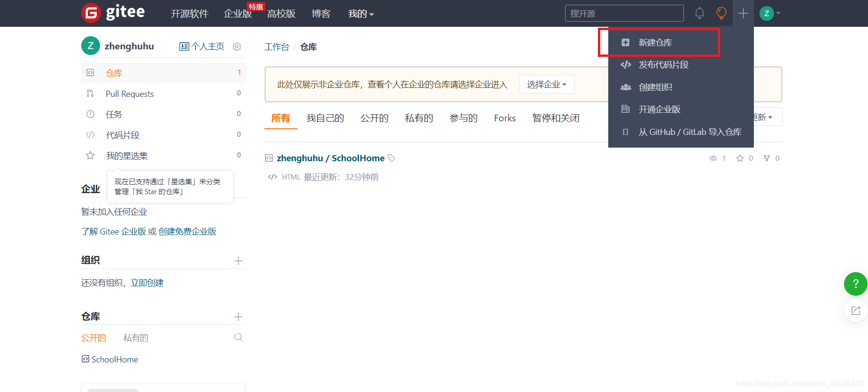Open 博客 in top navigation
The image size is (868, 392).
(321, 14)
